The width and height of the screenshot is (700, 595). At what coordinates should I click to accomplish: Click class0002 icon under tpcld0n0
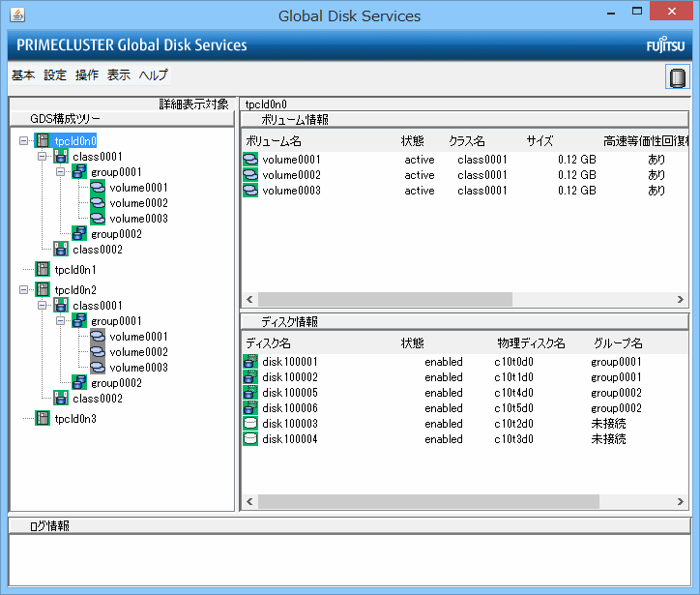(61, 249)
